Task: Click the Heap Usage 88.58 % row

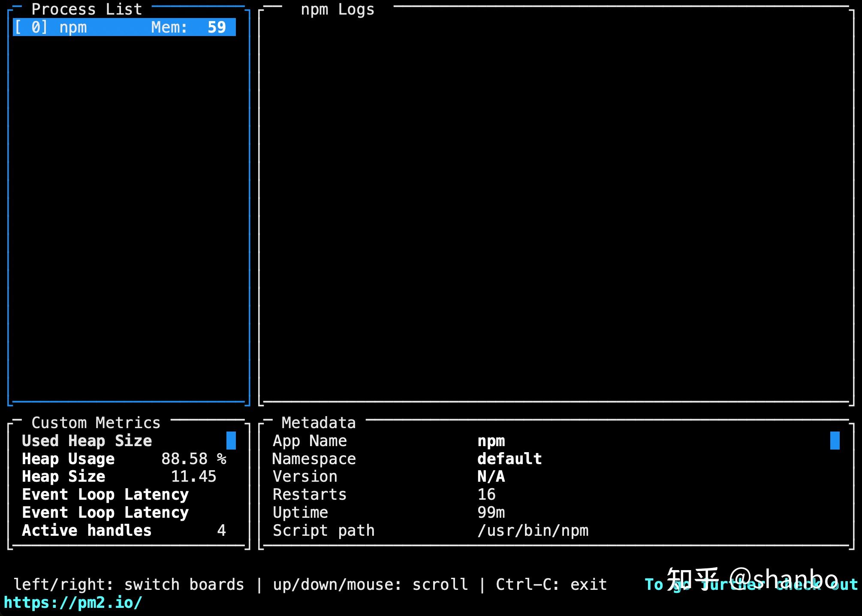Action: 124,459
